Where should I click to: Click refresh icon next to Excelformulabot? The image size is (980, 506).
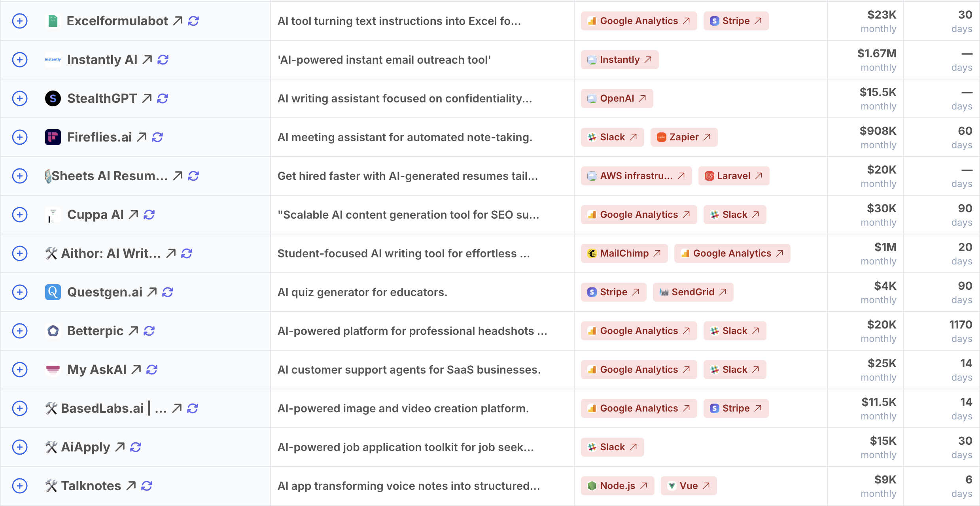pos(193,21)
